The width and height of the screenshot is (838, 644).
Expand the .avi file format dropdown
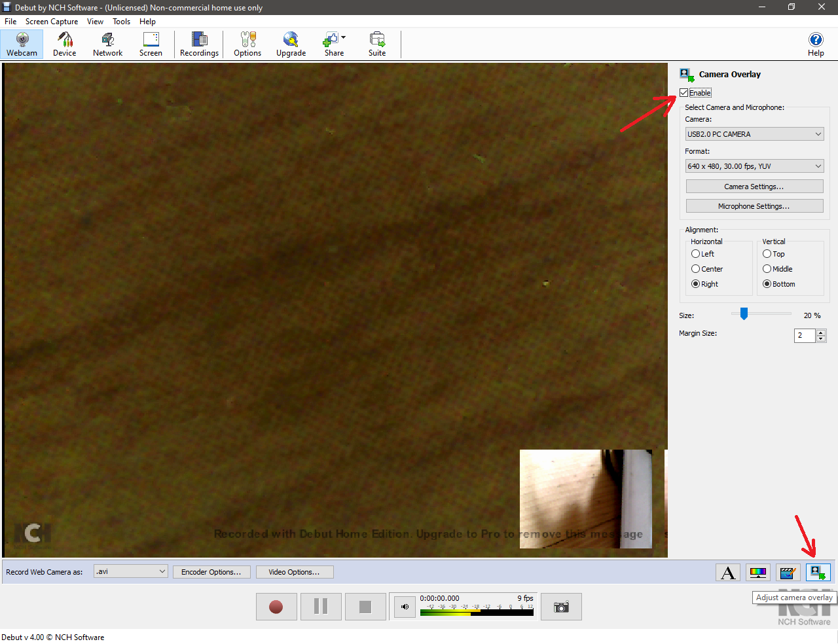(x=131, y=572)
